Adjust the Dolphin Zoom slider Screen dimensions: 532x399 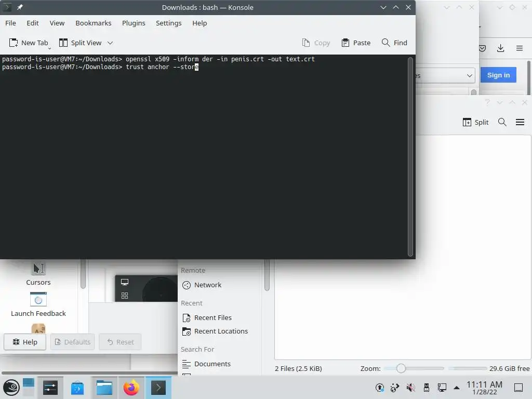click(414, 368)
